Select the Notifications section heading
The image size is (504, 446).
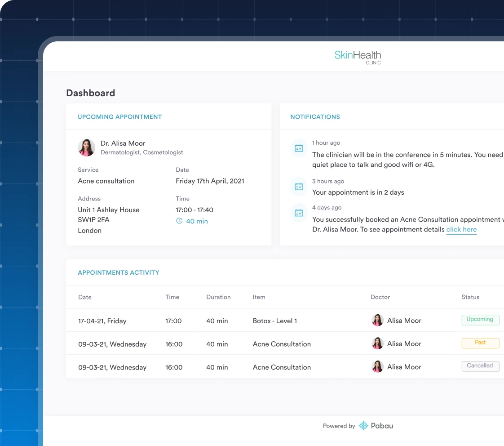(x=315, y=117)
